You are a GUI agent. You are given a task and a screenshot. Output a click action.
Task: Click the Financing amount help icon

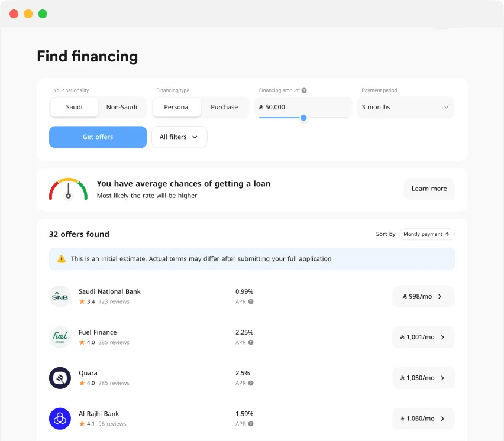point(304,90)
